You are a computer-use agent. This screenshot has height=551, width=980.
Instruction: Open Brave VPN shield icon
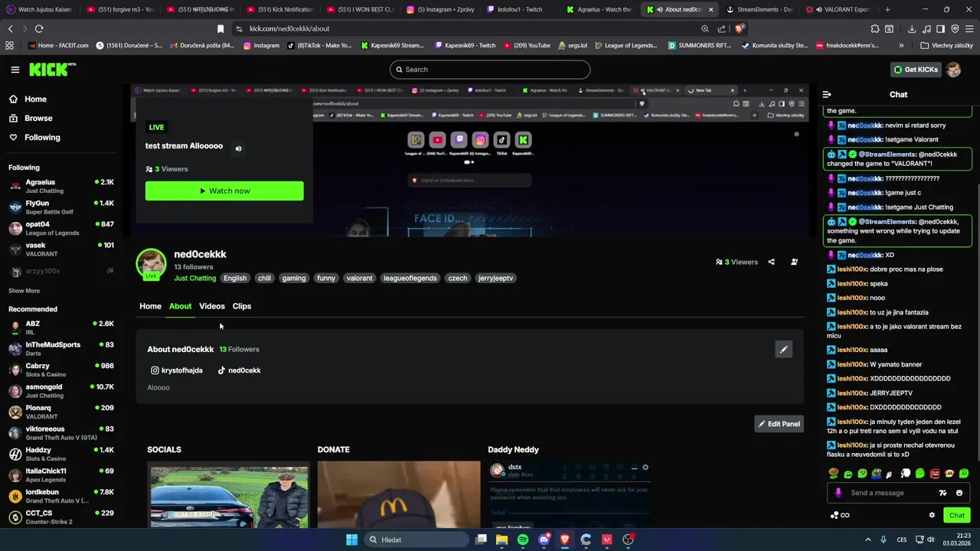[x=955, y=29]
